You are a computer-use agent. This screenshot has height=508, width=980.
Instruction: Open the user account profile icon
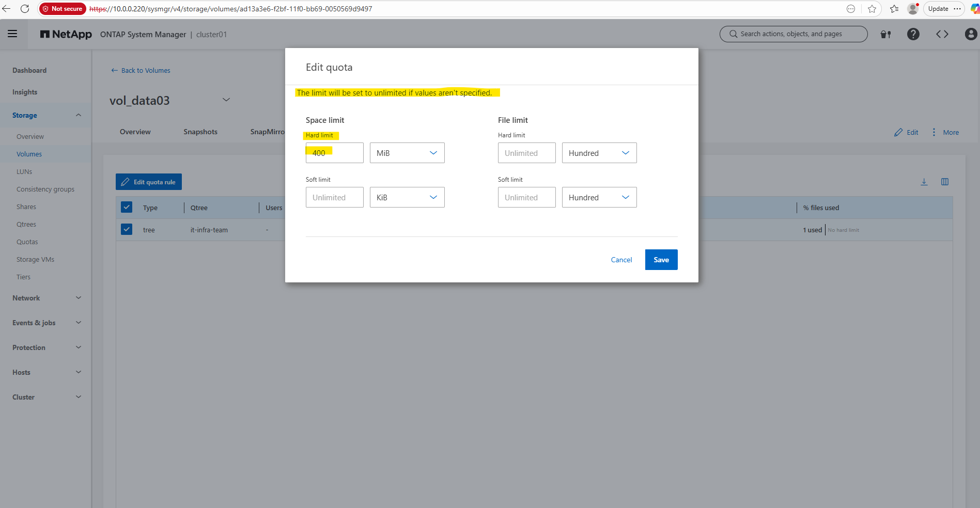tap(971, 34)
